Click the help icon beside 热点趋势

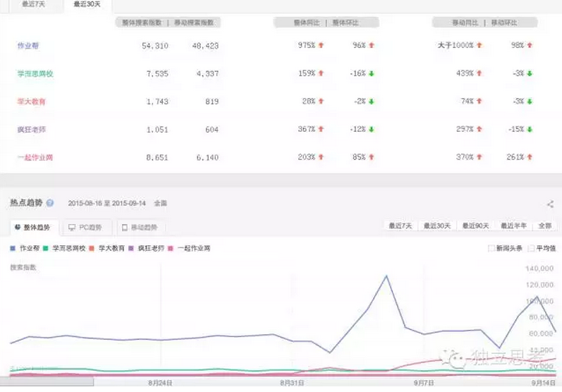(49, 203)
